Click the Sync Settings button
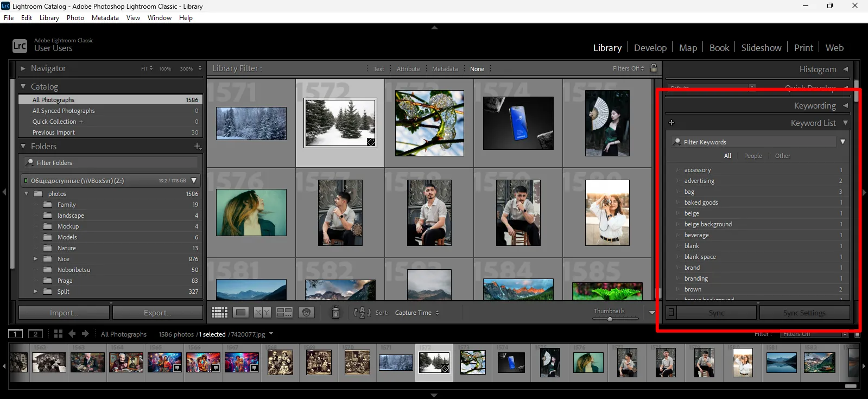 pos(804,313)
